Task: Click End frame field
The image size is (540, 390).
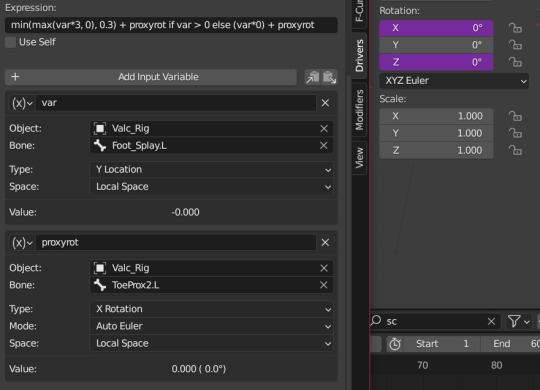Action: pyautogui.click(x=511, y=344)
